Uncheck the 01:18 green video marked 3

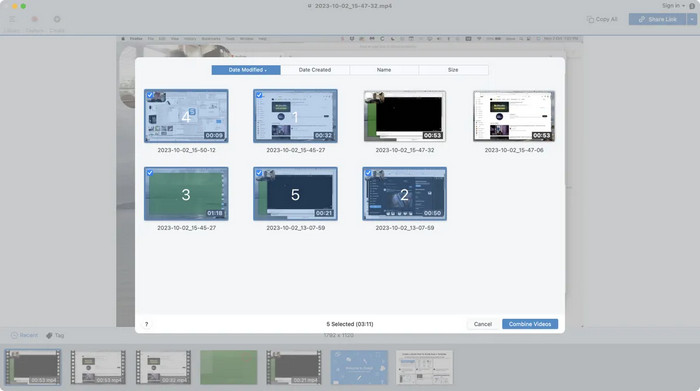click(150, 173)
